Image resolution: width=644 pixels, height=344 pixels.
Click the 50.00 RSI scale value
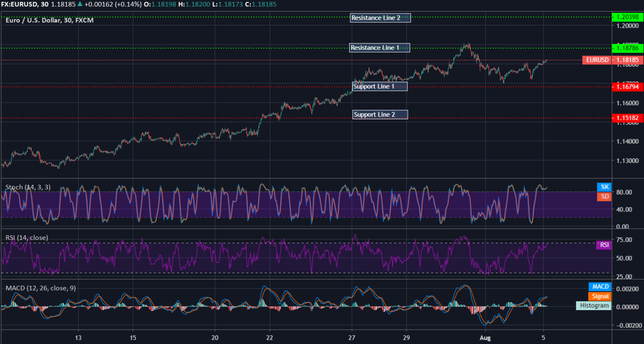click(624, 258)
